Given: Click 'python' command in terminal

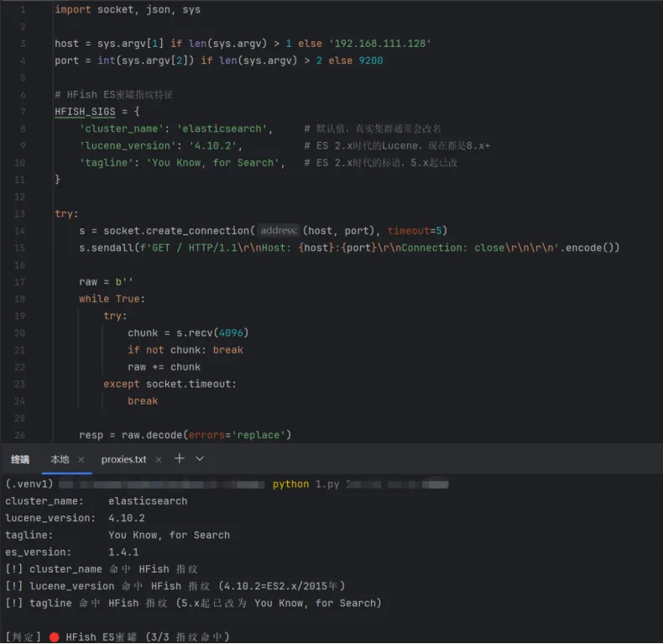Looking at the screenshot, I should pos(291,484).
